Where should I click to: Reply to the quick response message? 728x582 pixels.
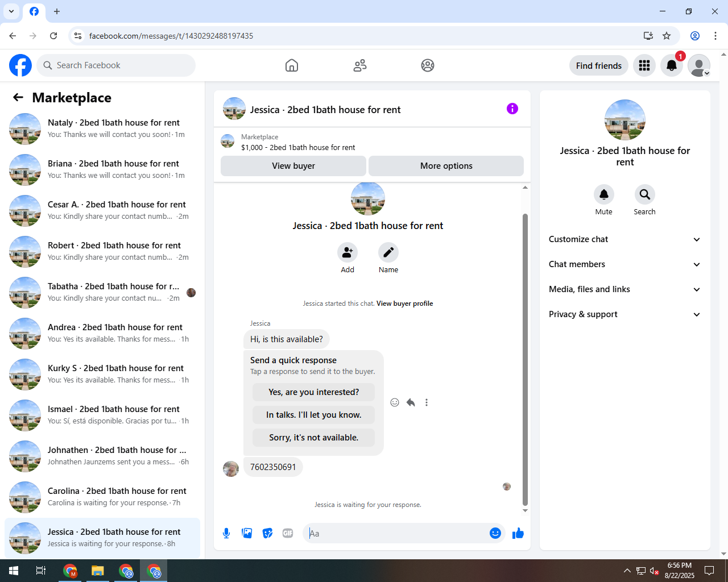411,402
